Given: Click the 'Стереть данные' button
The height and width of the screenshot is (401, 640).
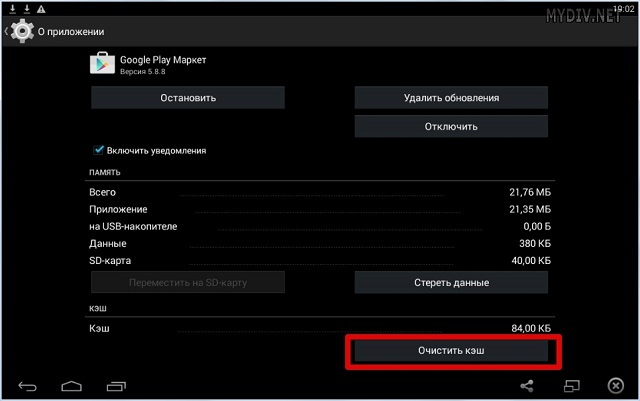Looking at the screenshot, I should click(451, 282).
